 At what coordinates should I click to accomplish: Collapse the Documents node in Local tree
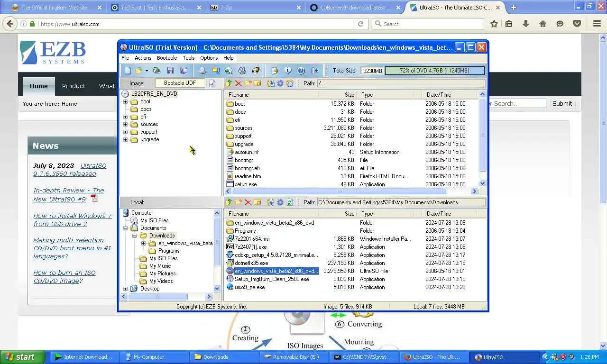126,228
